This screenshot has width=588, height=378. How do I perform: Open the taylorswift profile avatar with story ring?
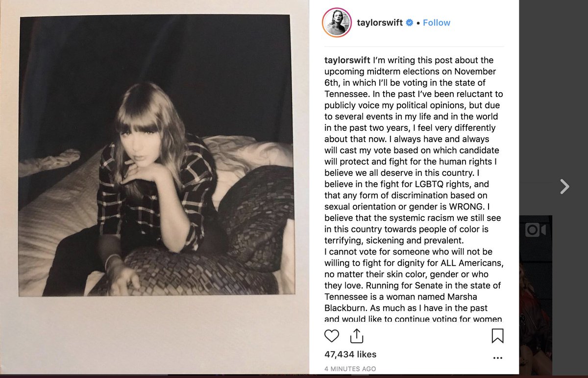(337, 23)
